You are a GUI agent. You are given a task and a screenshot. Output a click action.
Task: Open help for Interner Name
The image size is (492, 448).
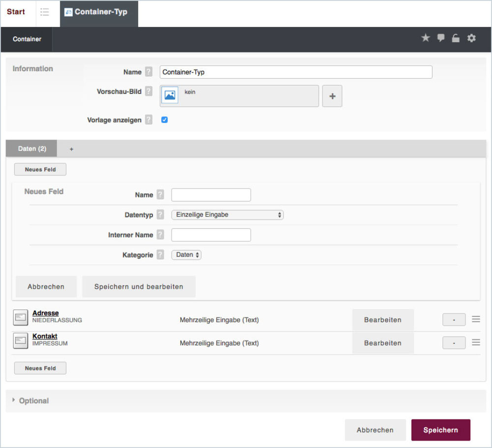click(x=160, y=234)
